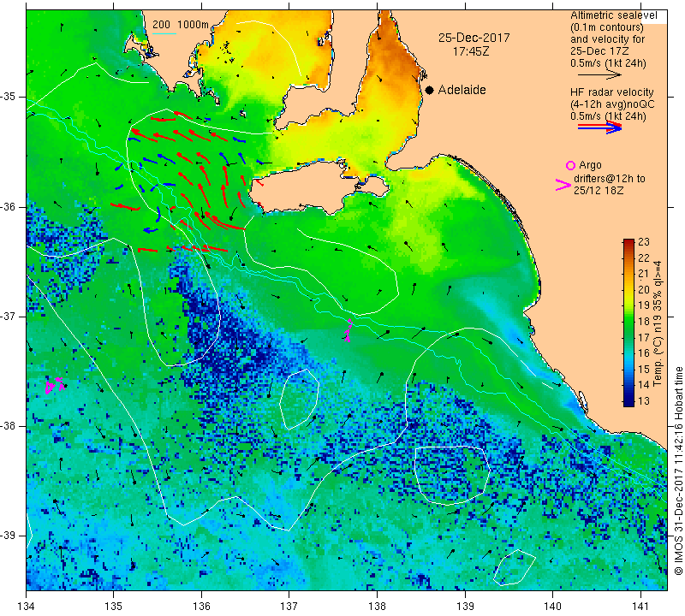
Task: Click the 'Argo' legend label
Action: tap(590, 165)
